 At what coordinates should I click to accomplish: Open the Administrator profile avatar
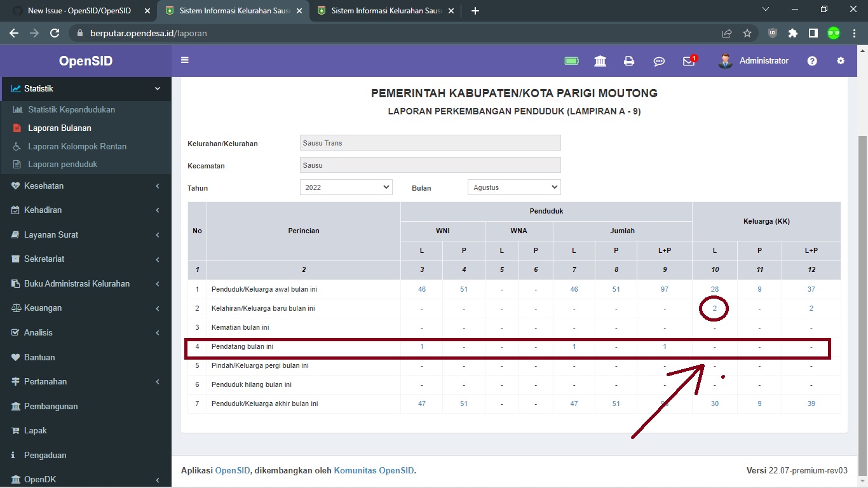[x=726, y=60]
